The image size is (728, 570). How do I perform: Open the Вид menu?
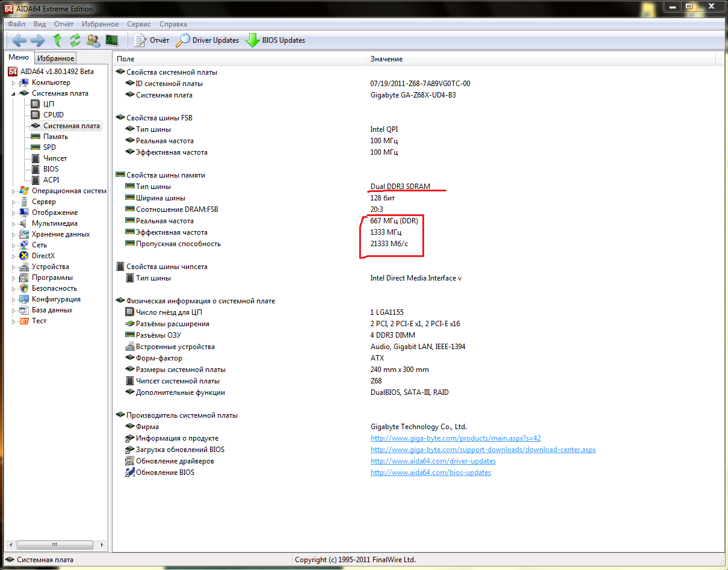point(40,24)
